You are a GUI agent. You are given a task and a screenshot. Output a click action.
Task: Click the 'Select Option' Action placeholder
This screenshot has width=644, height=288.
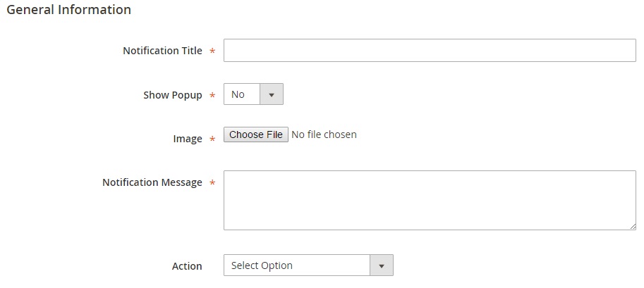click(262, 265)
